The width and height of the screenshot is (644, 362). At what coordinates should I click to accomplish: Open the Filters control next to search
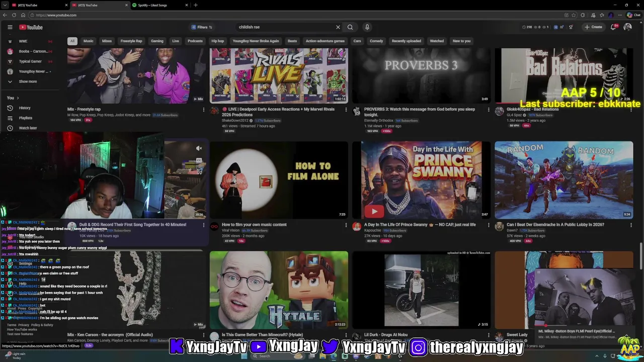201,27
